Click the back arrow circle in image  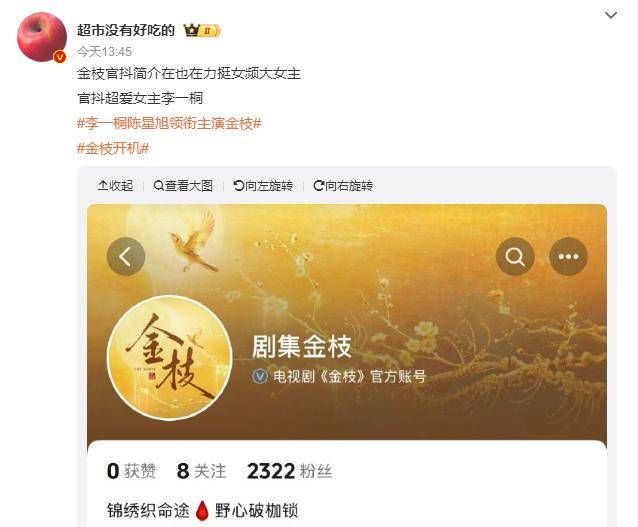tap(126, 256)
